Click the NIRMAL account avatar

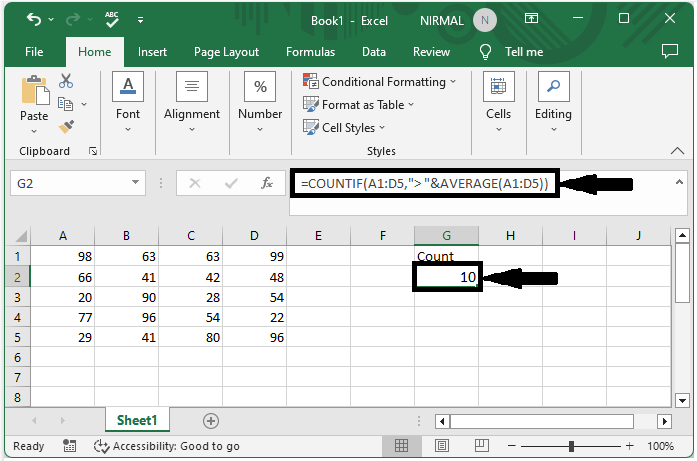[x=485, y=20]
